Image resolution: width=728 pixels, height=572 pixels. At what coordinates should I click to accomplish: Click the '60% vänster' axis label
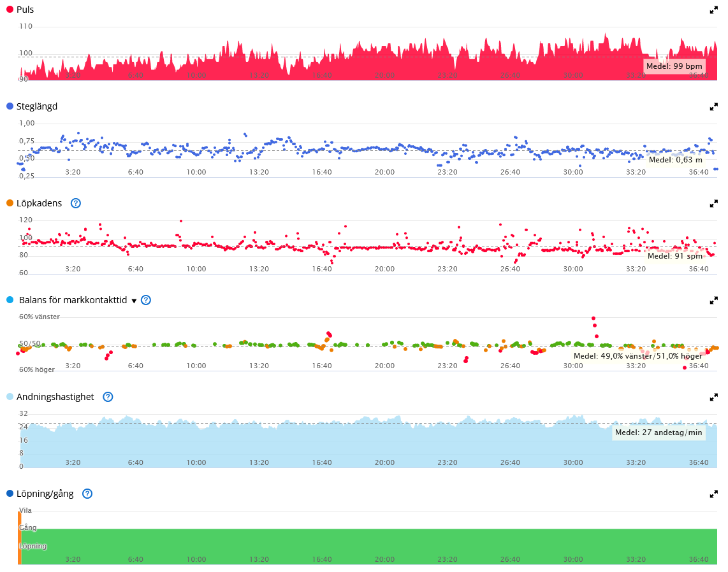pos(40,317)
